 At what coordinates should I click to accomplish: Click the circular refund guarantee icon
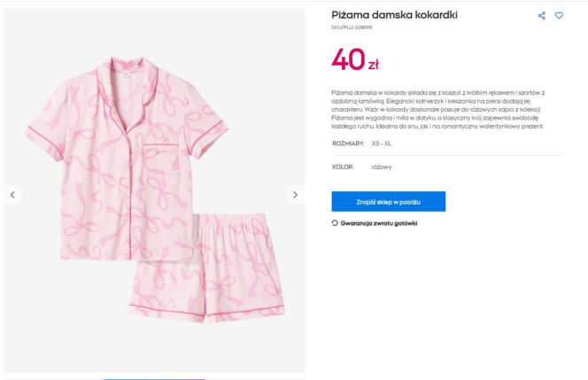[335, 223]
